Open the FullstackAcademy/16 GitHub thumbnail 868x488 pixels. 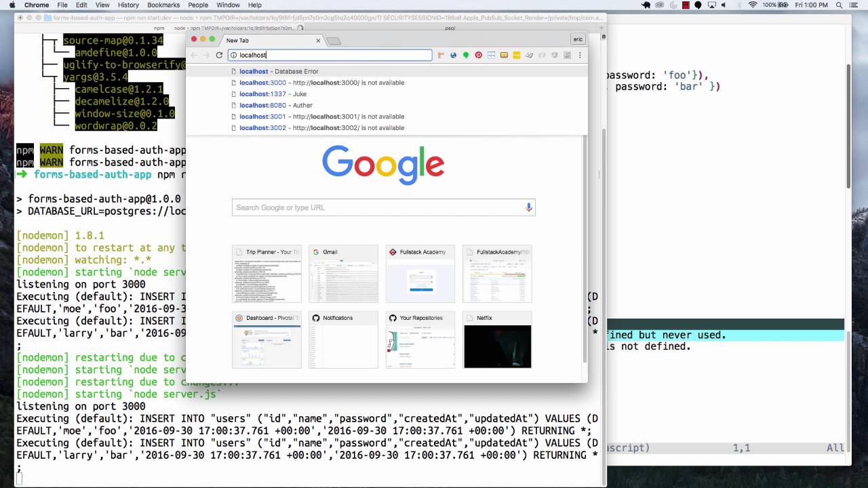[497, 274]
